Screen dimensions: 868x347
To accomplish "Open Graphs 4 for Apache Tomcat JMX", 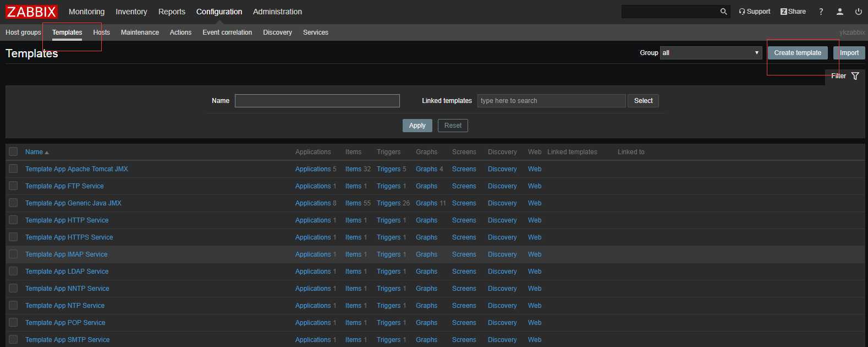I will 427,169.
